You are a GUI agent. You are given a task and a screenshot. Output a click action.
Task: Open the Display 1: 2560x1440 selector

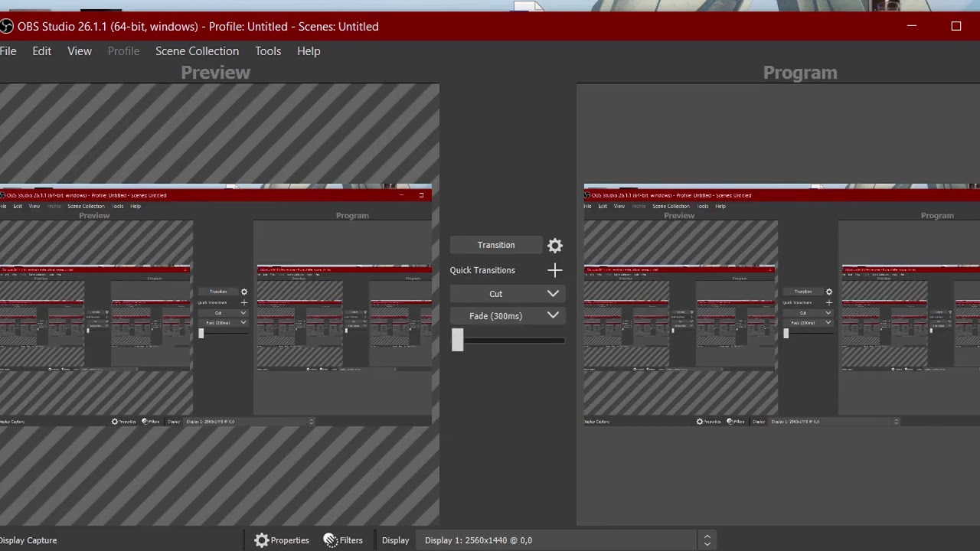[567, 540]
